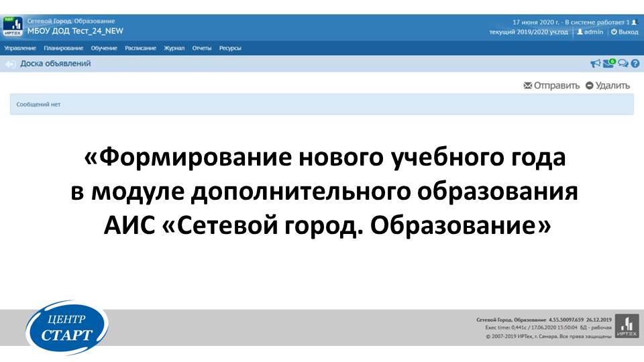Click the Сообщений нет message
Image resolution: width=644 pixels, height=362 pixels.
click(x=38, y=105)
